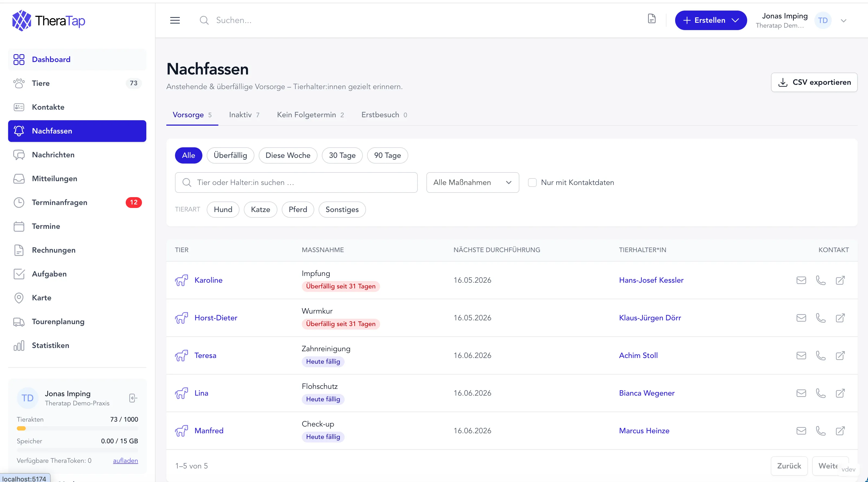Expand the Erstellen dropdown button
Screen dimensions: 868x482
pos(711,20)
